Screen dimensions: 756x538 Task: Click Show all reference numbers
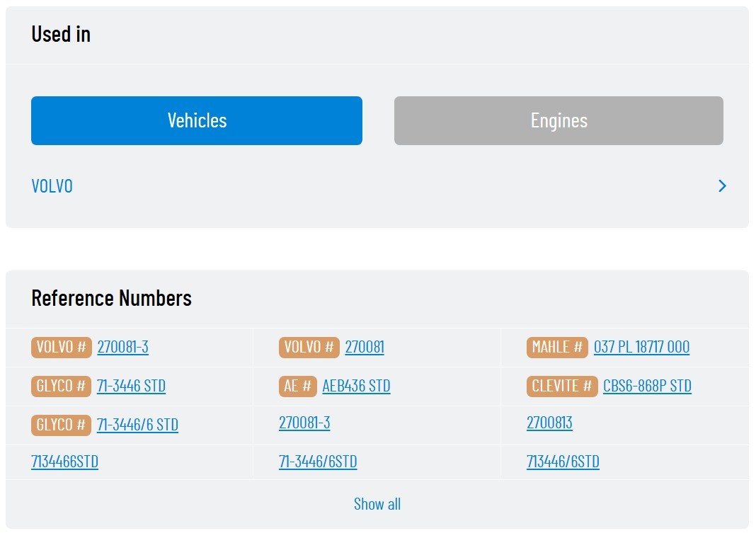(377, 504)
